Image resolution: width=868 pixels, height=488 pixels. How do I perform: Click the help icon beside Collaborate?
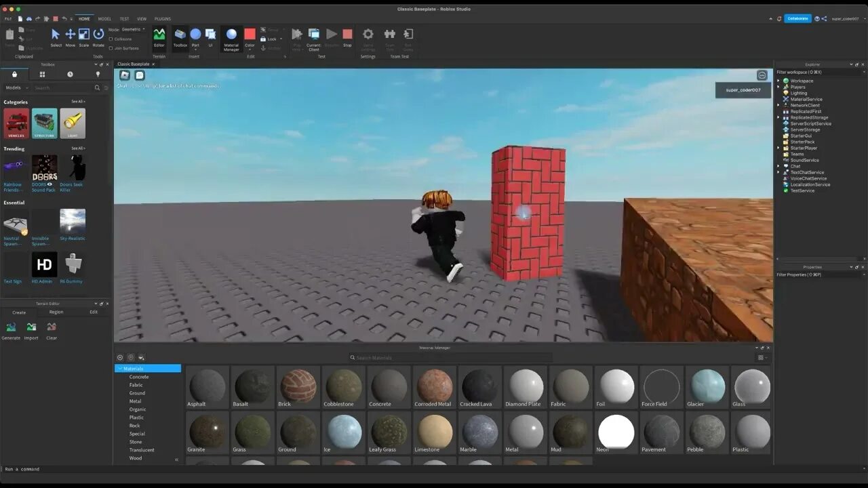pos(817,18)
